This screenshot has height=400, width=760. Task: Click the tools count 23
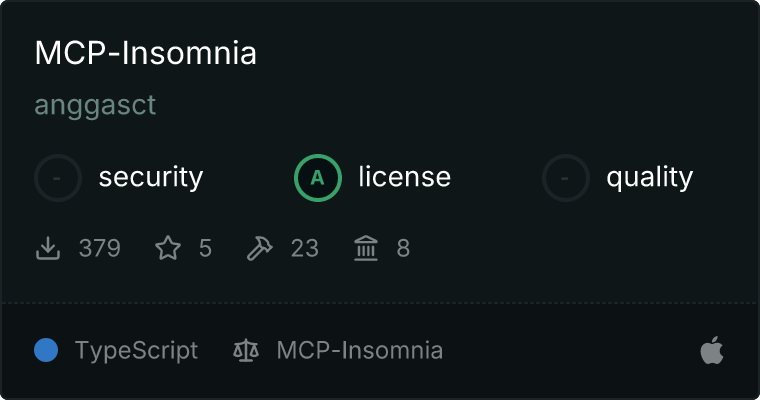[x=304, y=248]
